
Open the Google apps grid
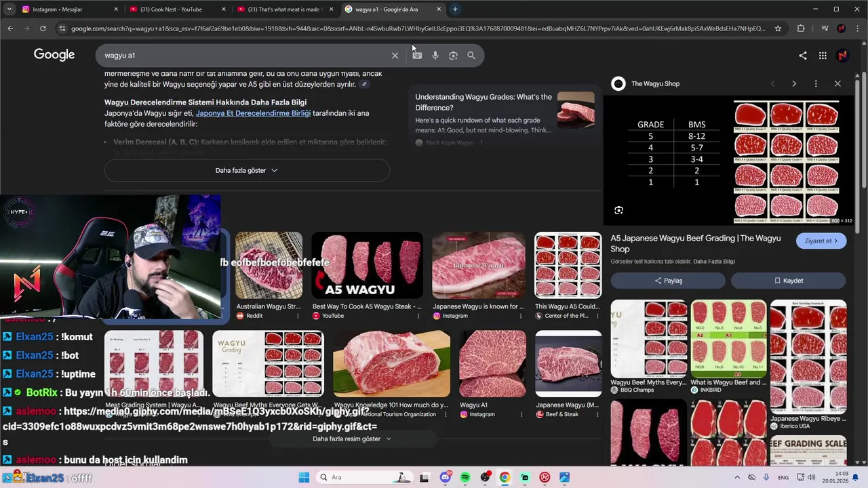pyautogui.click(x=823, y=56)
